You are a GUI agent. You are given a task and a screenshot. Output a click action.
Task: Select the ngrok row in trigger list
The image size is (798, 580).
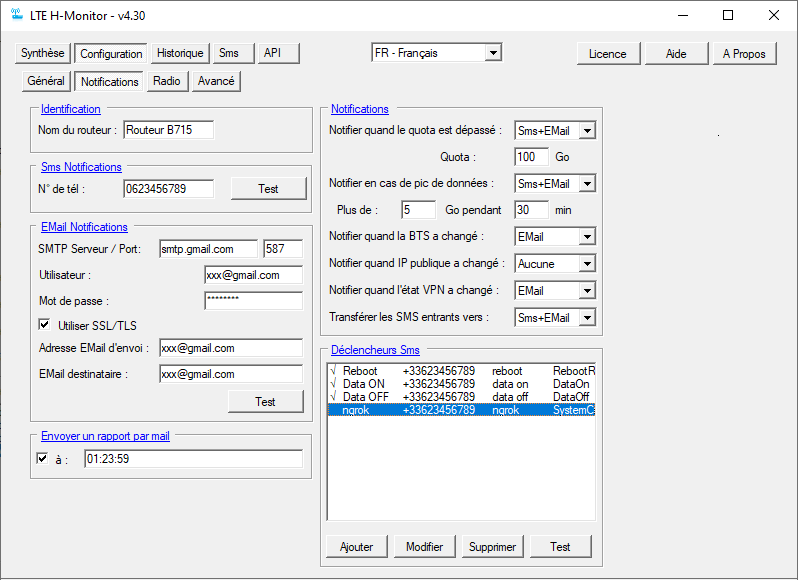click(x=460, y=410)
